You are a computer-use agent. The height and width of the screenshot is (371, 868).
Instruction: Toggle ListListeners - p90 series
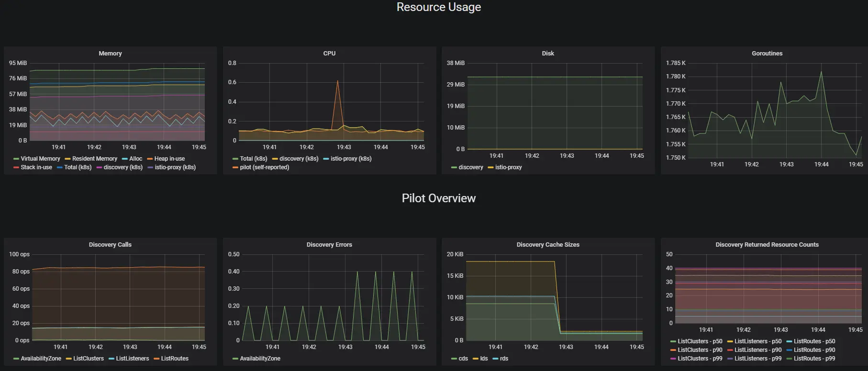coord(758,350)
